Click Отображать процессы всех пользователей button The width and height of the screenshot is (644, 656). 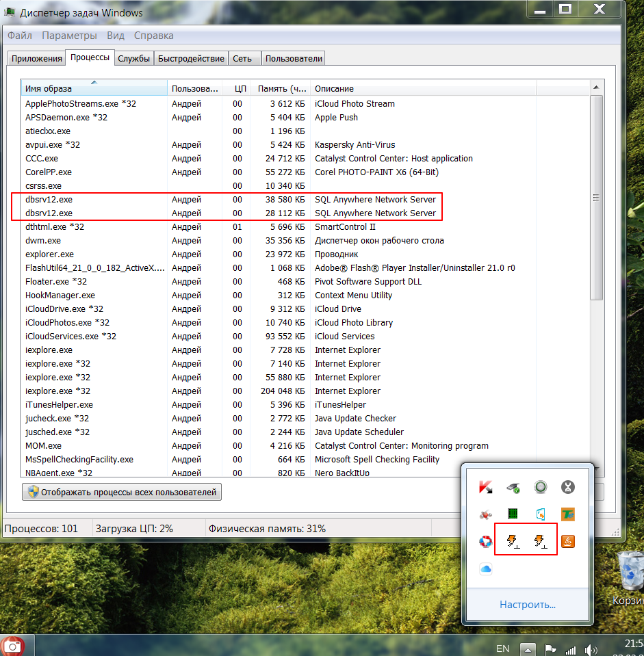click(x=122, y=492)
